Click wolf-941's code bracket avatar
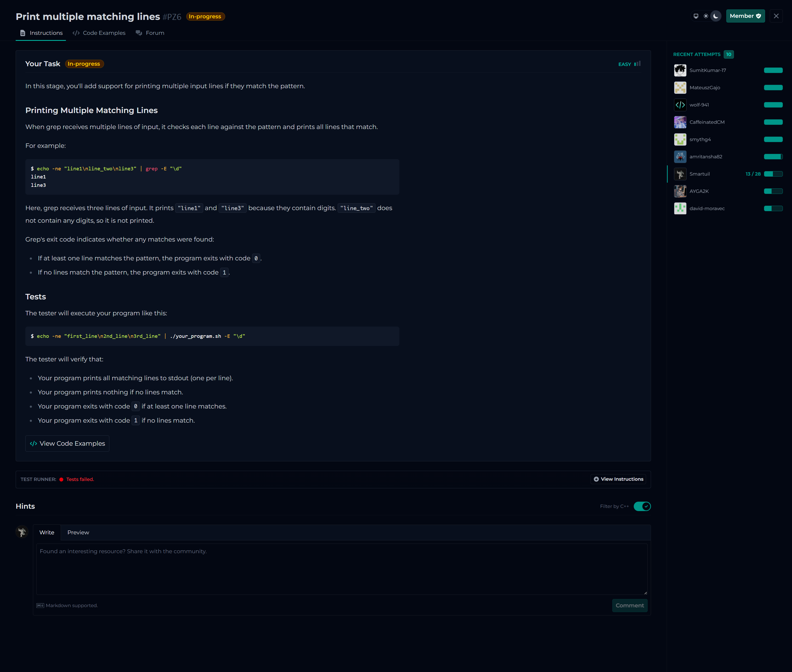Viewport: 792px width, 672px height. 680,105
